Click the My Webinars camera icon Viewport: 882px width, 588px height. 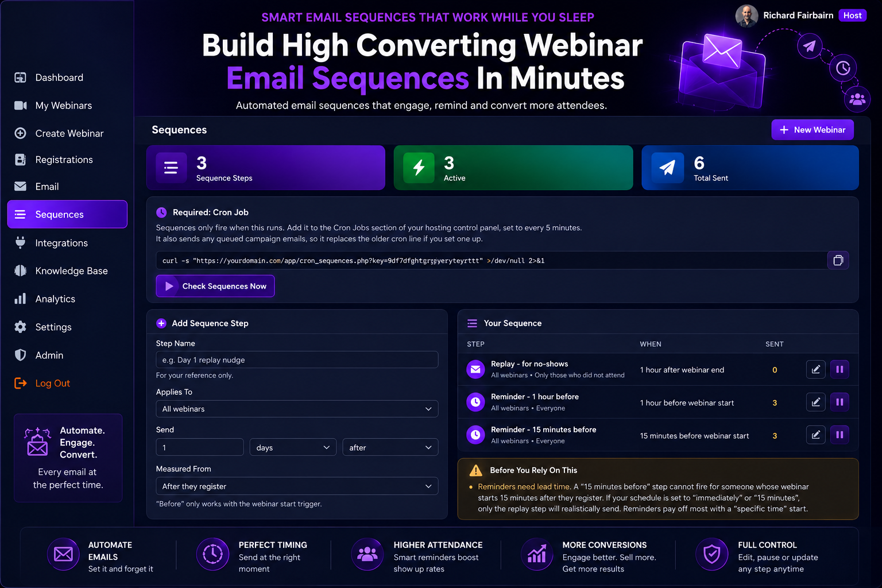[x=20, y=105]
